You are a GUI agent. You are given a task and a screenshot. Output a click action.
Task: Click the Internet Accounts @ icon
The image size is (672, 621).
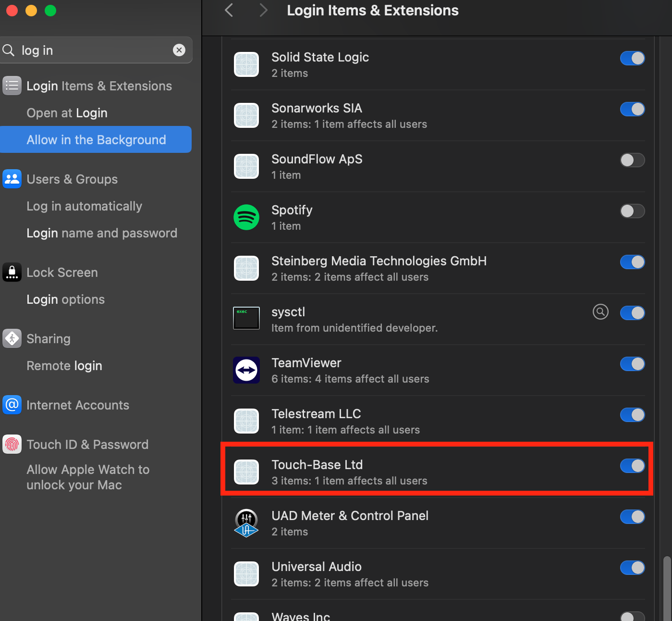pos(12,405)
